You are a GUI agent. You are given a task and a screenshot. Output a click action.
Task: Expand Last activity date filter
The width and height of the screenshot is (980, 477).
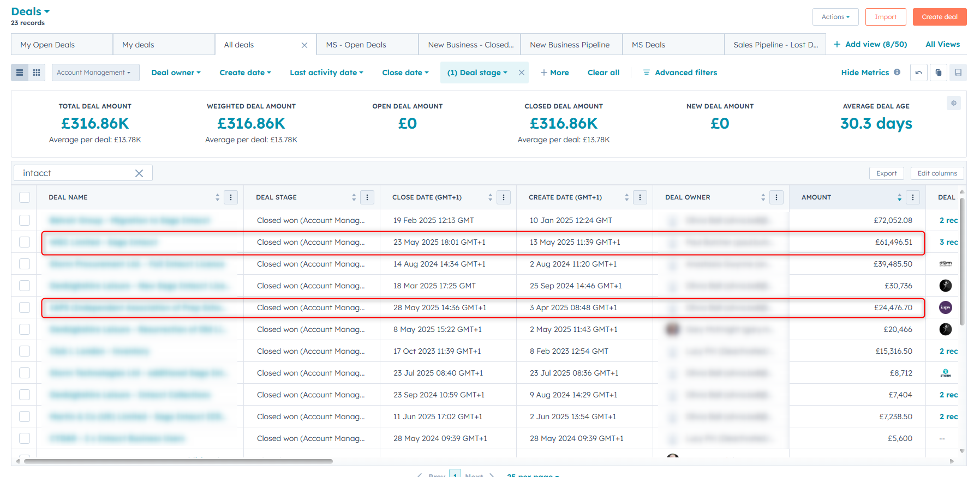tap(326, 73)
